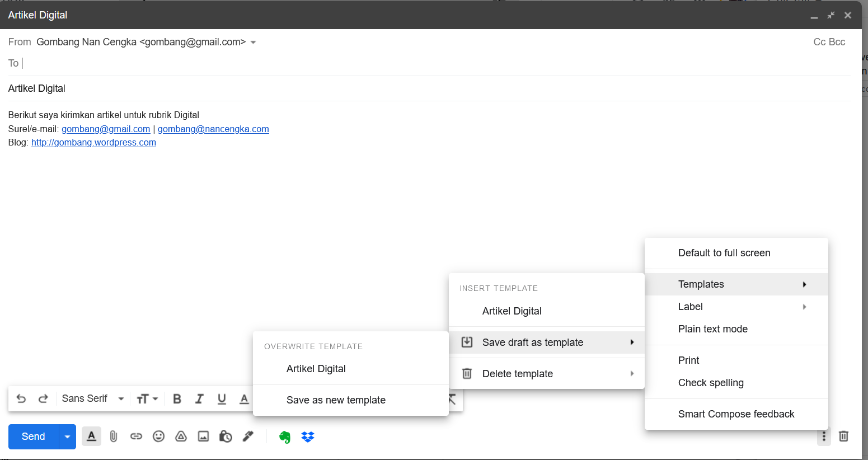Click the To recipients field
The image size is (868, 460).
click(429, 63)
